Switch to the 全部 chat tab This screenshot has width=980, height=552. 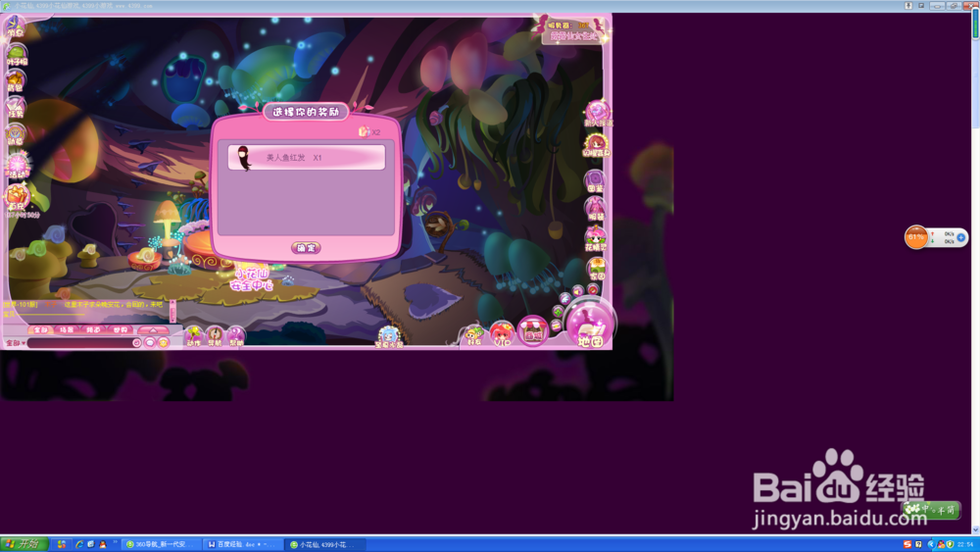coord(40,329)
